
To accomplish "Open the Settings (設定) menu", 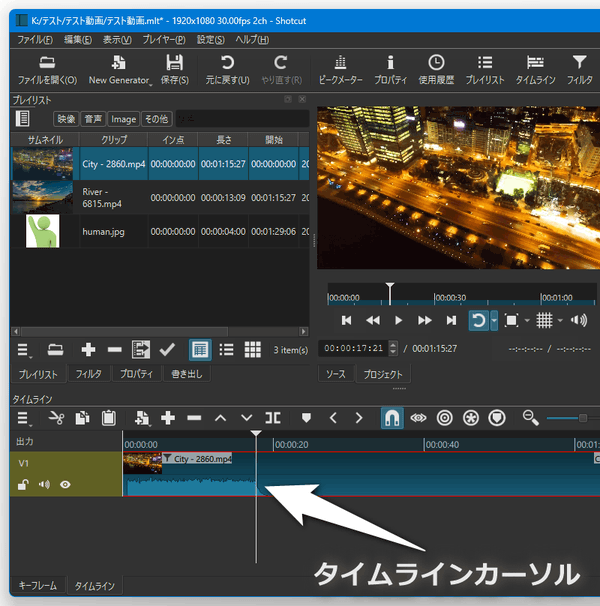I will click(x=211, y=40).
